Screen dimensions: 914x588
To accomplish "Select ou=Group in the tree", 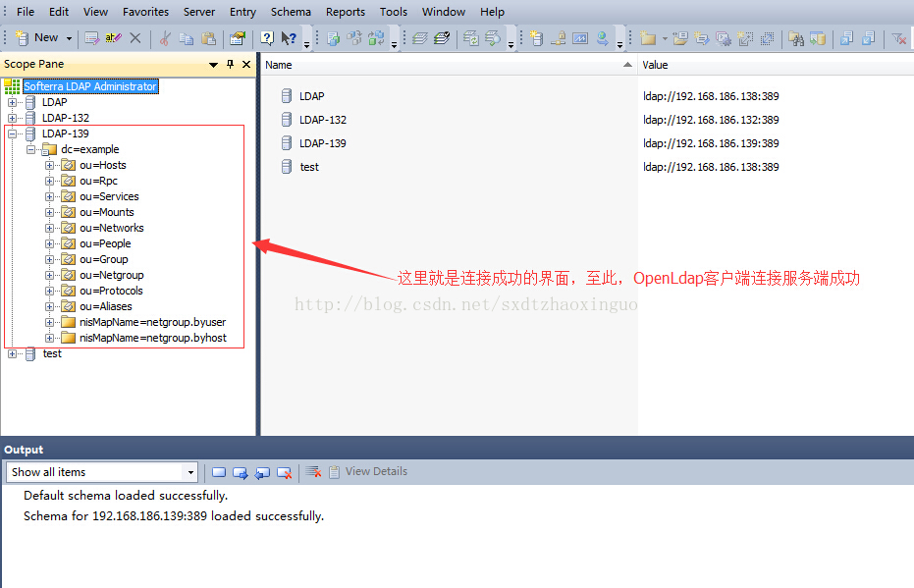I will (x=104, y=259).
